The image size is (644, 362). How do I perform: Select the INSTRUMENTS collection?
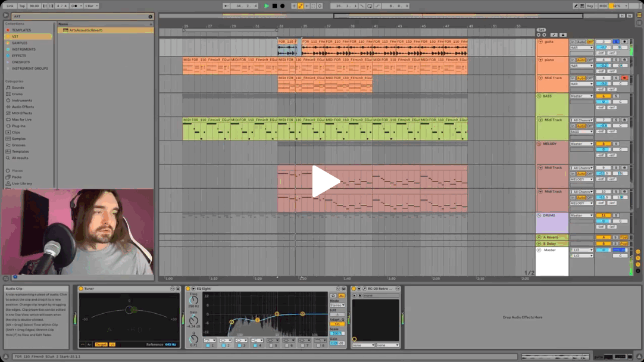[x=23, y=49]
